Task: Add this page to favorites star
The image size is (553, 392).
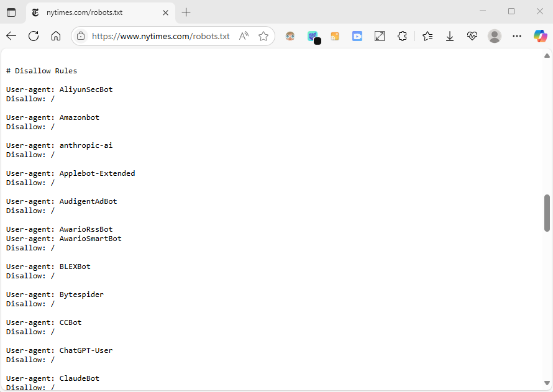Action: [263, 36]
